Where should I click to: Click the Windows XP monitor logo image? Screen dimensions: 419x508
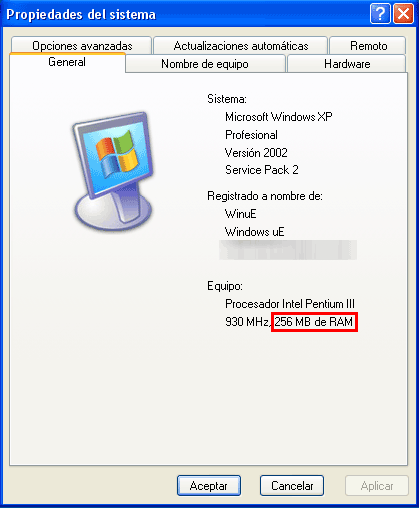pos(114,172)
